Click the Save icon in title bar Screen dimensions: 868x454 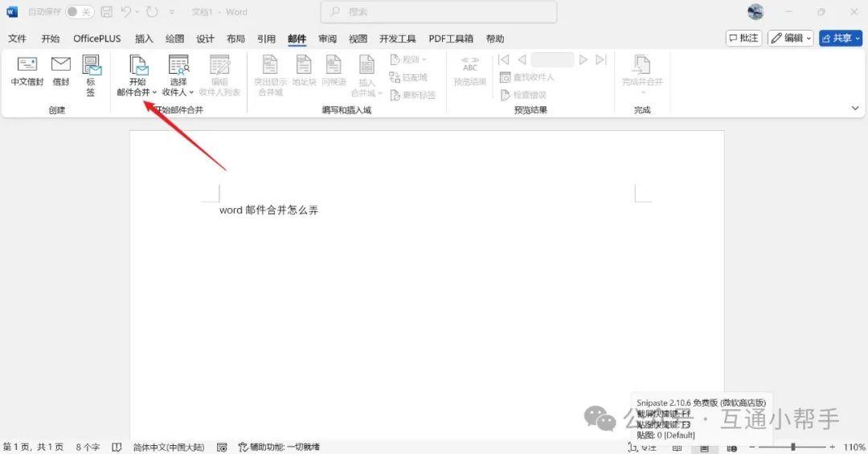107,11
